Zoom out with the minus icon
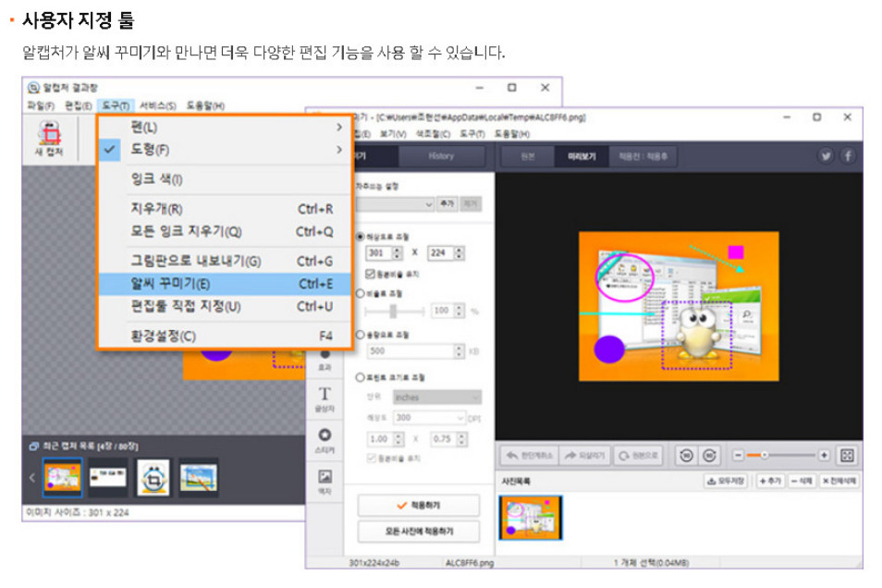Viewport: 882px width, 588px height. tap(739, 455)
